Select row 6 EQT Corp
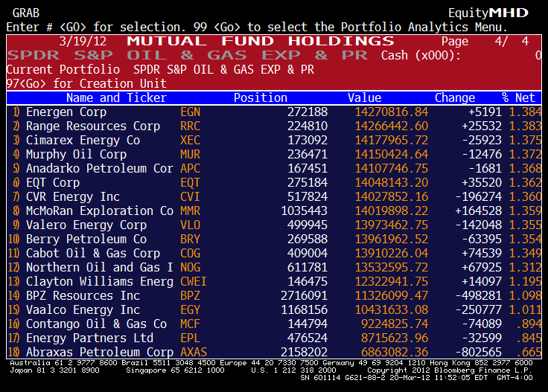 click(x=274, y=182)
